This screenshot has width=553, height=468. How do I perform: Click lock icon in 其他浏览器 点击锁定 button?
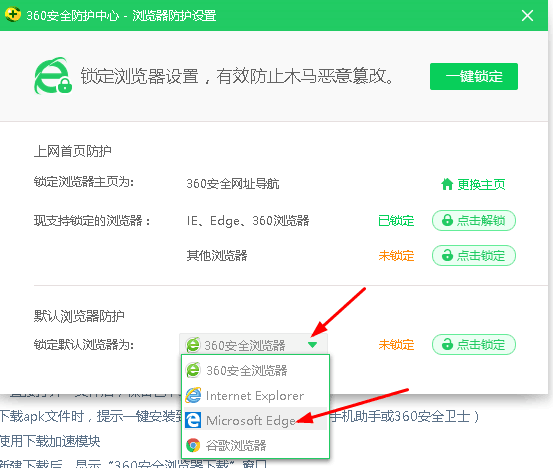click(447, 255)
